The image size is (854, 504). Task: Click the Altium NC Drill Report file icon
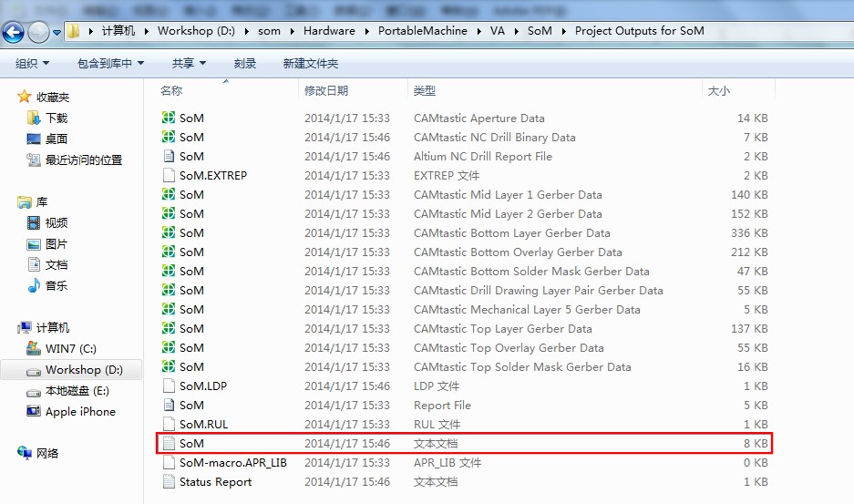[x=169, y=156]
